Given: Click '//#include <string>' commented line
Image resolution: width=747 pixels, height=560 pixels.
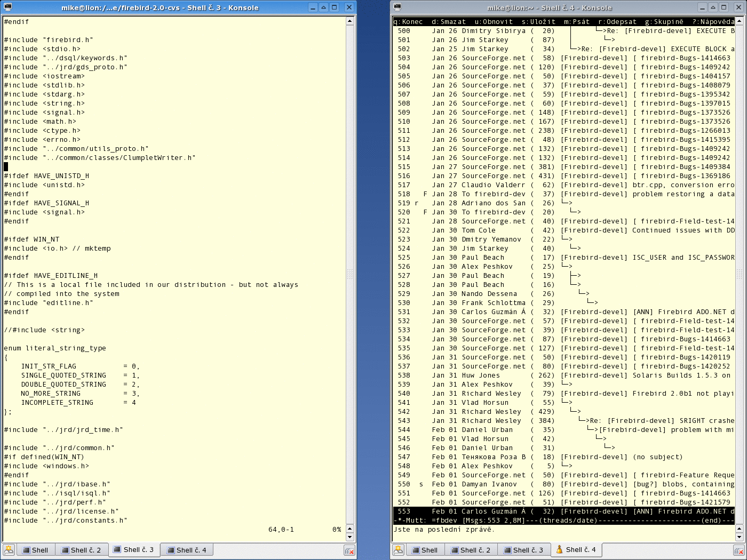Looking at the screenshot, I should tap(44, 330).
